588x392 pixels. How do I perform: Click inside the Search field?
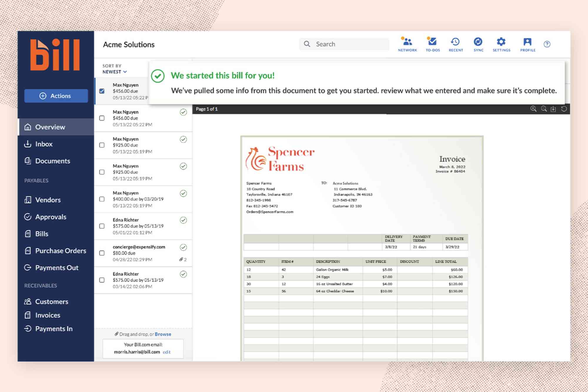point(344,44)
